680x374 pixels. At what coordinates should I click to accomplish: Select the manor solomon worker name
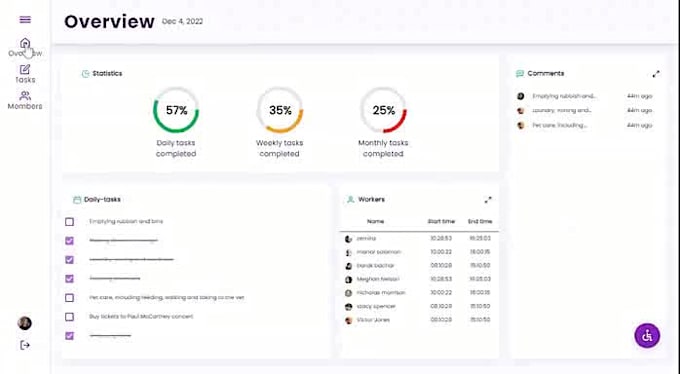pos(379,252)
